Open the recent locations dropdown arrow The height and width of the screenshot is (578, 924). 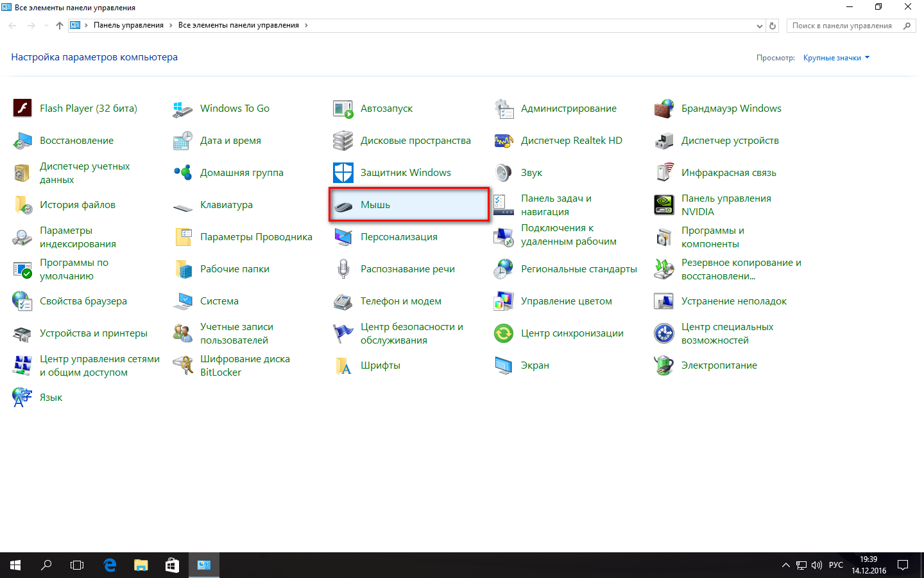46,26
